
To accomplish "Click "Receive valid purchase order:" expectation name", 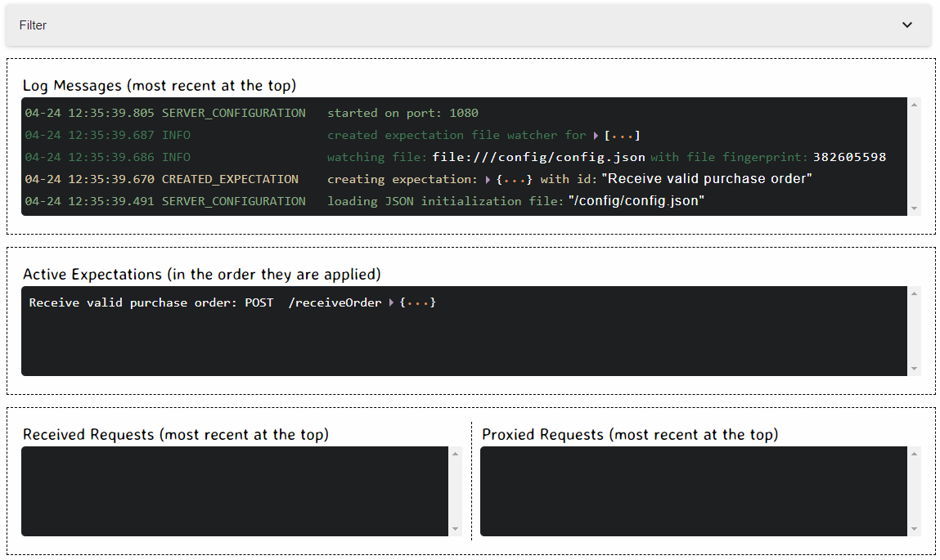I will coord(133,302).
